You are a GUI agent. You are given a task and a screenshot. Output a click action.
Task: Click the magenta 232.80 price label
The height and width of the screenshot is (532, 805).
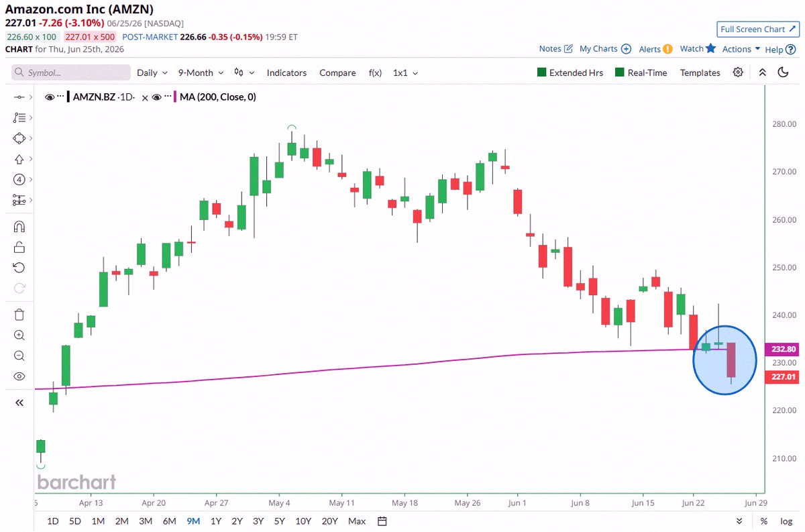(x=781, y=349)
